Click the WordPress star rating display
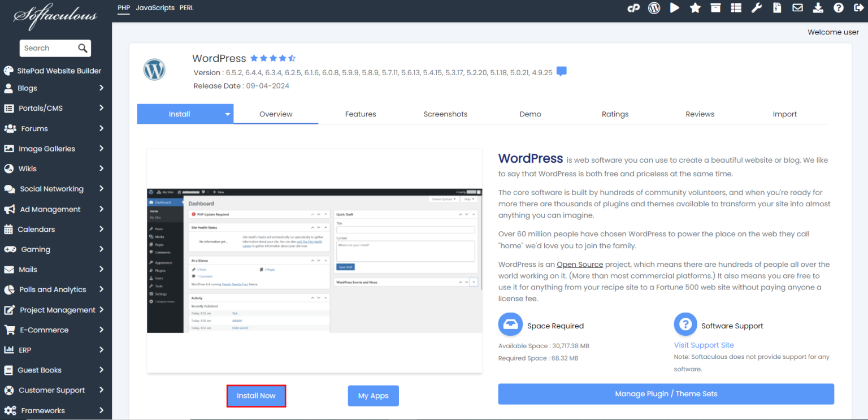The height and width of the screenshot is (420, 868). 273,58
